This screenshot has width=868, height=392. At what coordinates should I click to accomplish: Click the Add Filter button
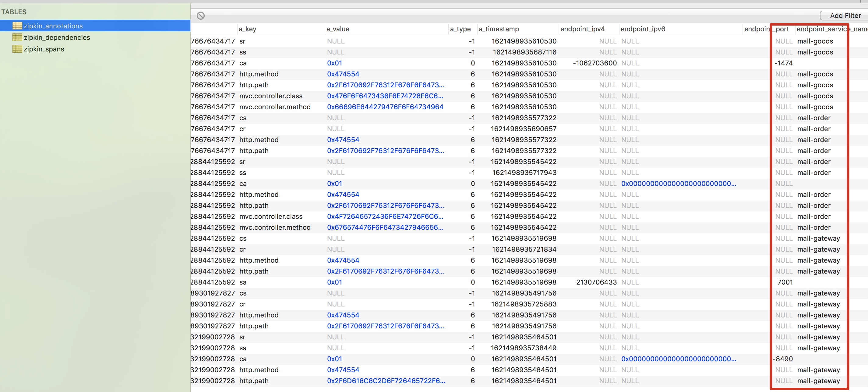click(845, 16)
